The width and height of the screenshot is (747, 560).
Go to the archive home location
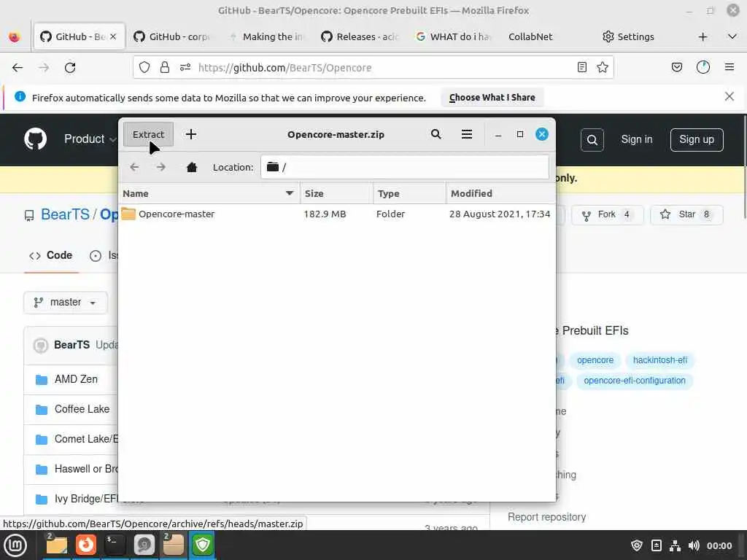[192, 167]
